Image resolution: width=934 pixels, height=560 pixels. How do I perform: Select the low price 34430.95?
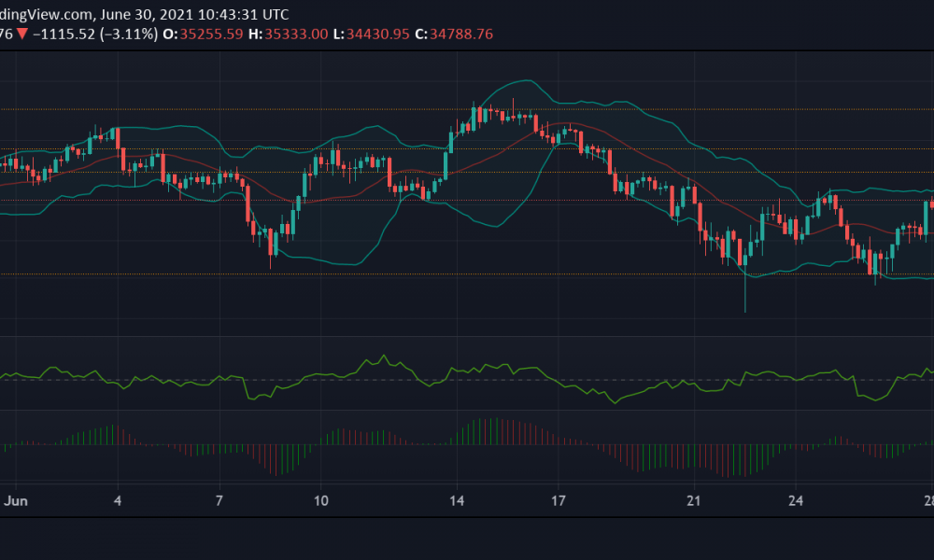377,34
